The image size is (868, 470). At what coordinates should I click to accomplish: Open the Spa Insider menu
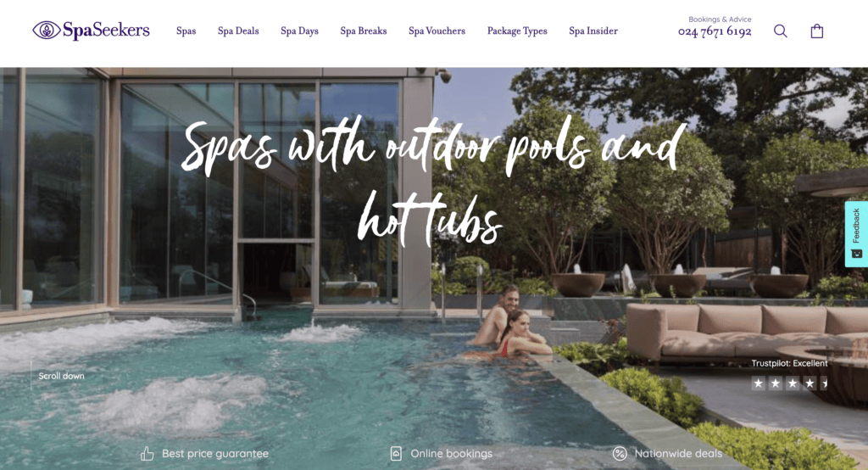click(593, 31)
